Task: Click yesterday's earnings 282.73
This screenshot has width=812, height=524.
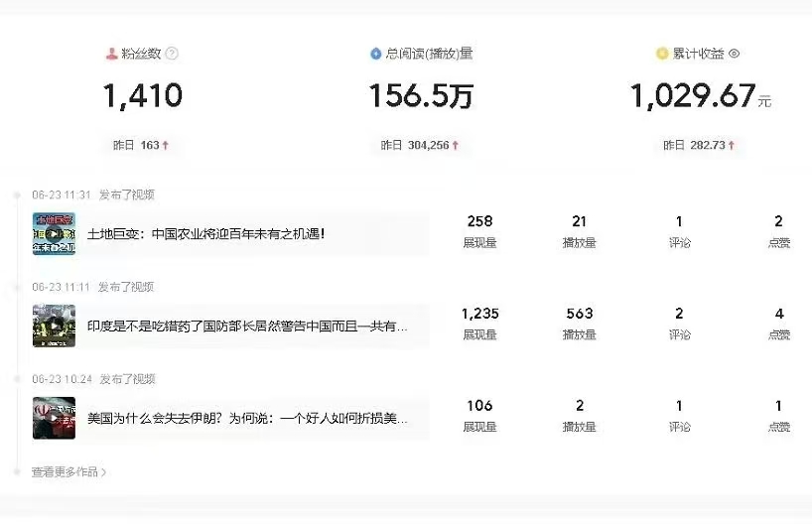Action: click(708, 145)
